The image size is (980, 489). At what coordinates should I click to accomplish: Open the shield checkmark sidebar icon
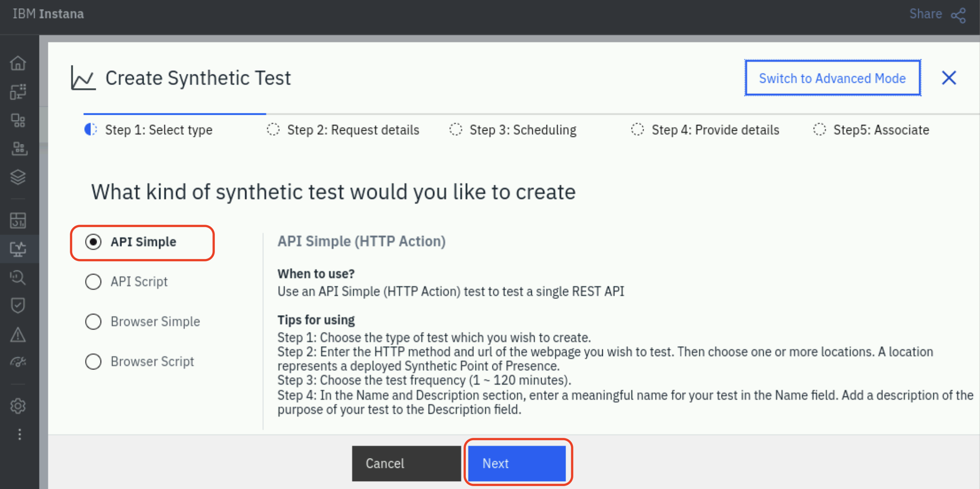(18, 305)
